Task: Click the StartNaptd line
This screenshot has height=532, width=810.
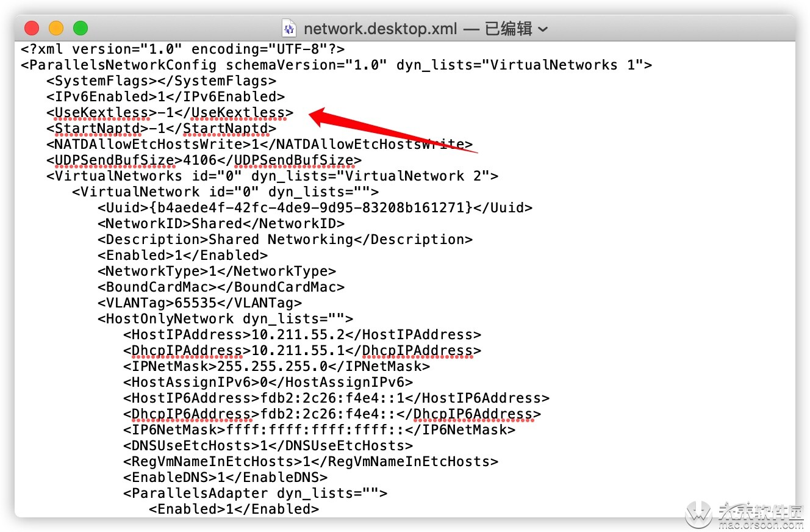Action: (161, 128)
